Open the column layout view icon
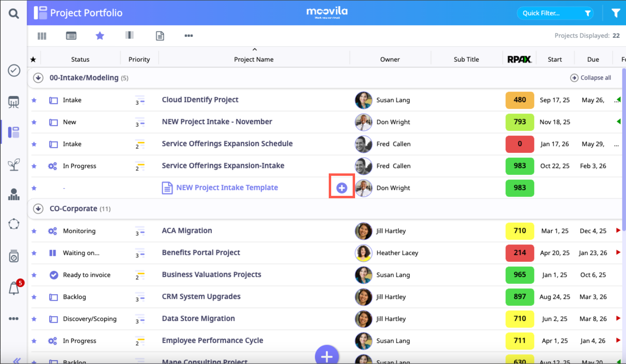Image resolution: width=626 pixels, height=364 pixels. pyautogui.click(x=130, y=35)
